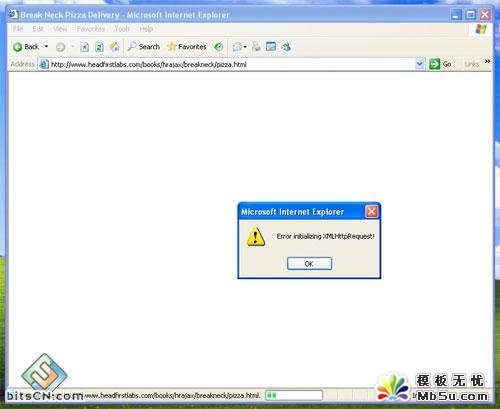Open the Help menu
Viewport: 500px width, 409px height.
pyautogui.click(x=146, y=29)
